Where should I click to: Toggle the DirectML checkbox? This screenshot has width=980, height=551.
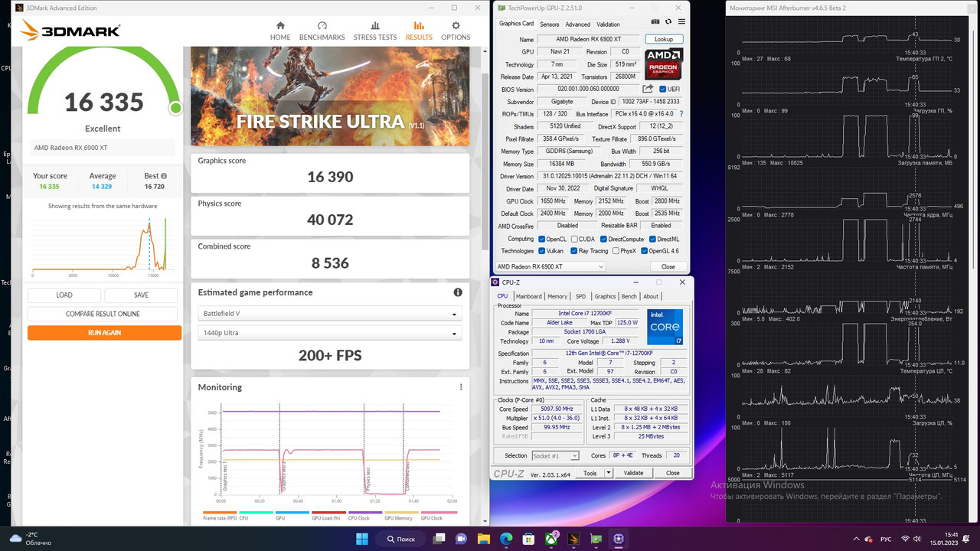point(652,239)
